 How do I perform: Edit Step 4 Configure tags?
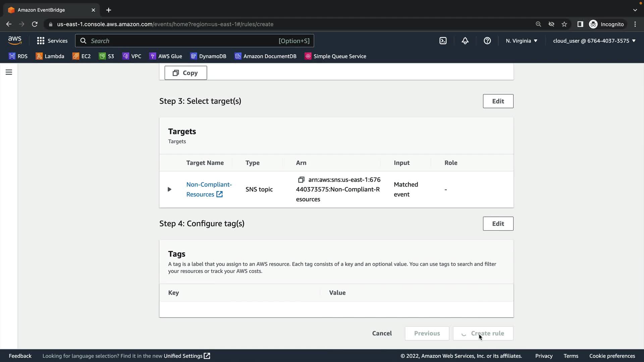pyautogui.click(x=498, y=224)
